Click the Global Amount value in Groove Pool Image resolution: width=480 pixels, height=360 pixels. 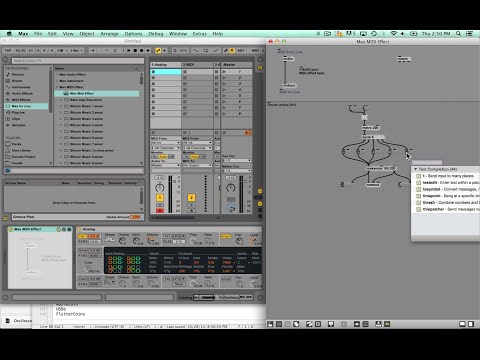point(135,217)
